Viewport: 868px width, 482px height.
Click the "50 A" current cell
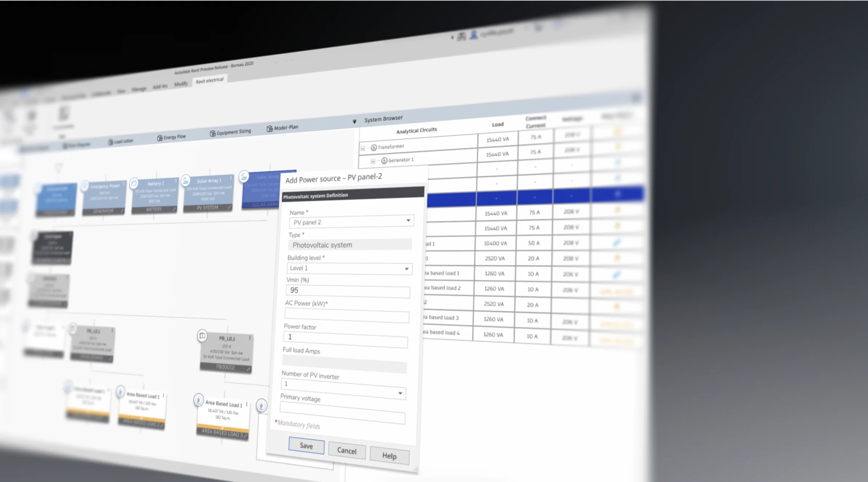click(x=534, y=243)
